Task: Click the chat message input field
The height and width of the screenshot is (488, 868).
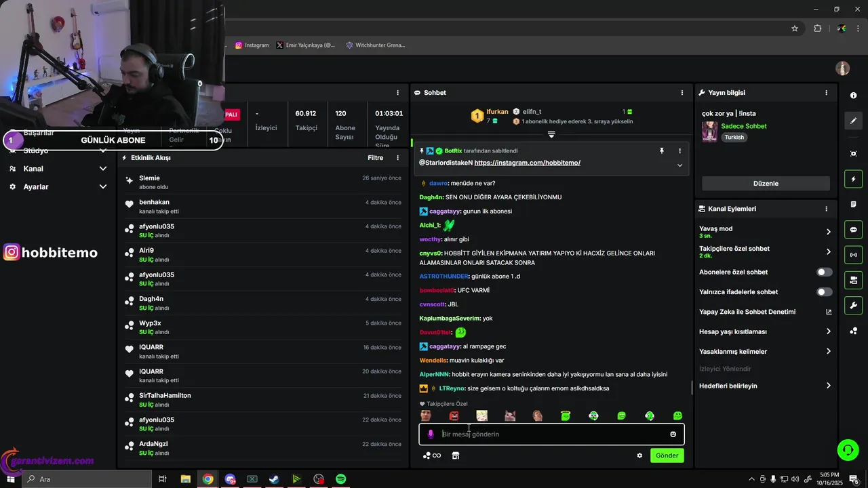Action: pyautogui.click(x=551, y=434)
